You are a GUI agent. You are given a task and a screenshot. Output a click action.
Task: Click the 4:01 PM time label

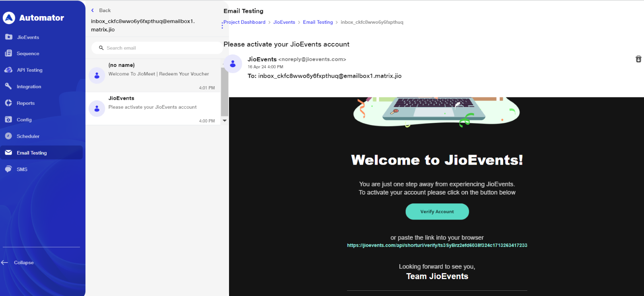[x=207, y=88]
